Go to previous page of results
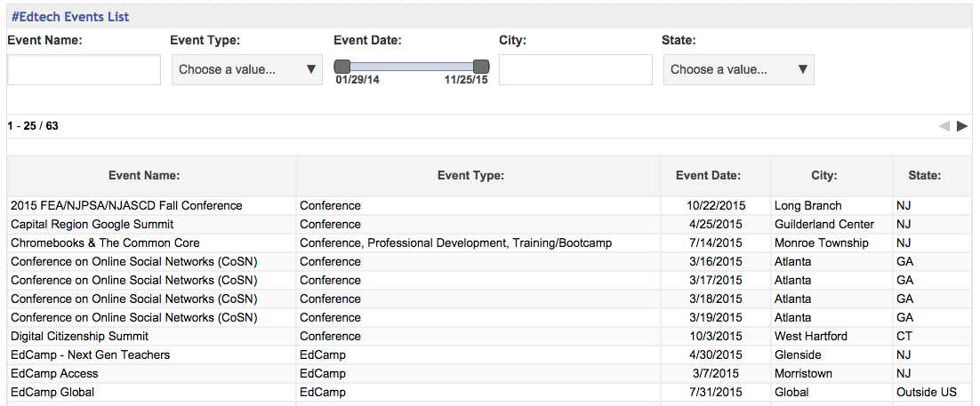 (x=944, y=126)
